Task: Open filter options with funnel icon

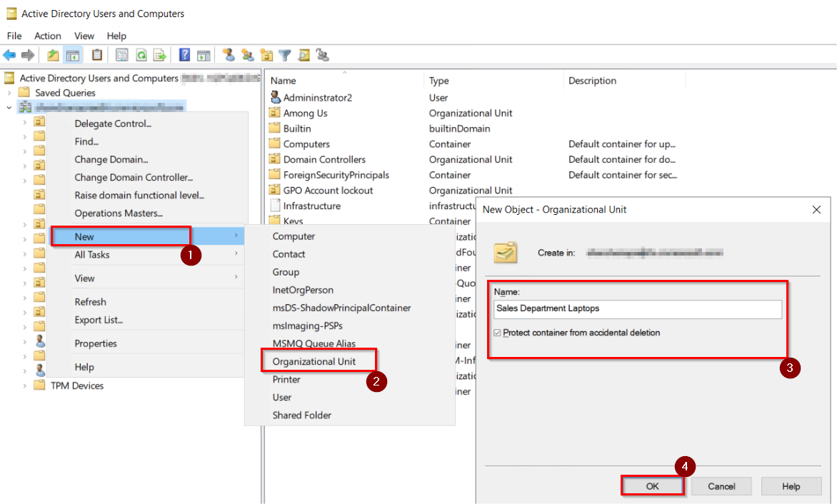Action: tap(285, 55)
